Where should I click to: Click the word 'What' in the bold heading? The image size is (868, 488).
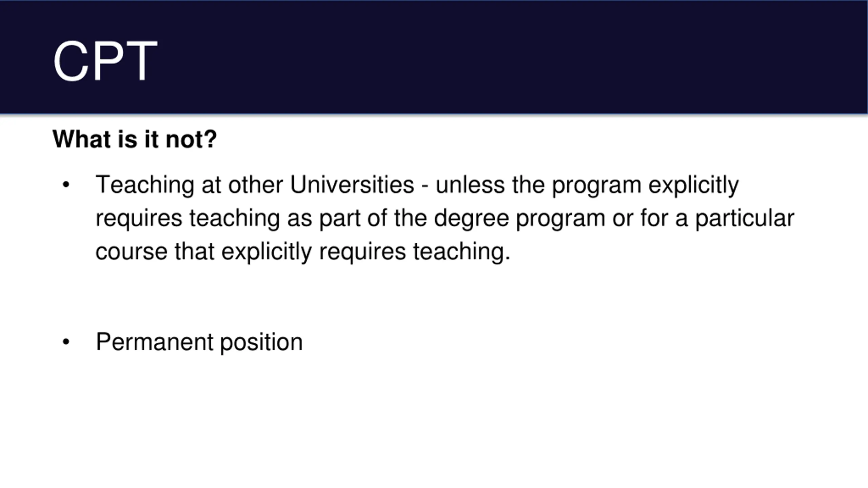(x=82, y=139)
